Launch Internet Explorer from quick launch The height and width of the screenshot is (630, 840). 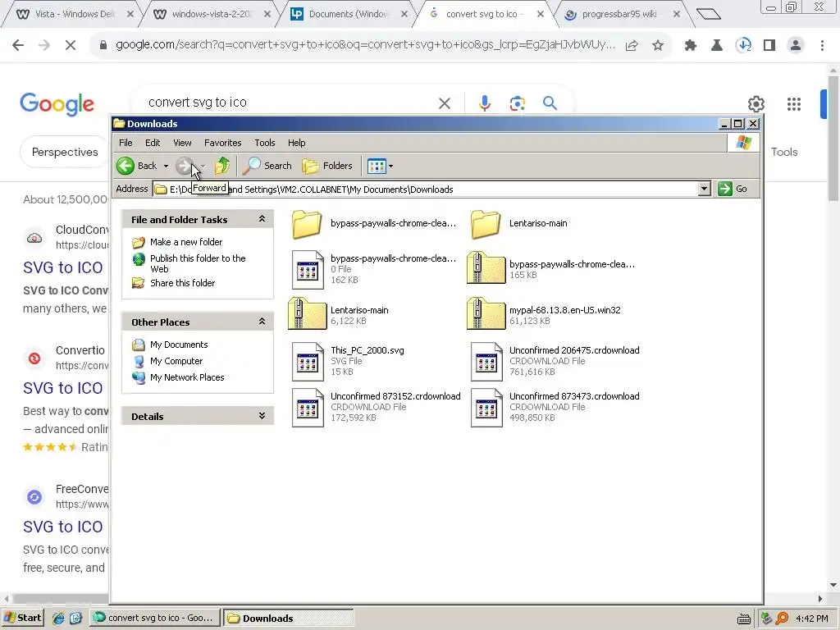tap(58, 618)
